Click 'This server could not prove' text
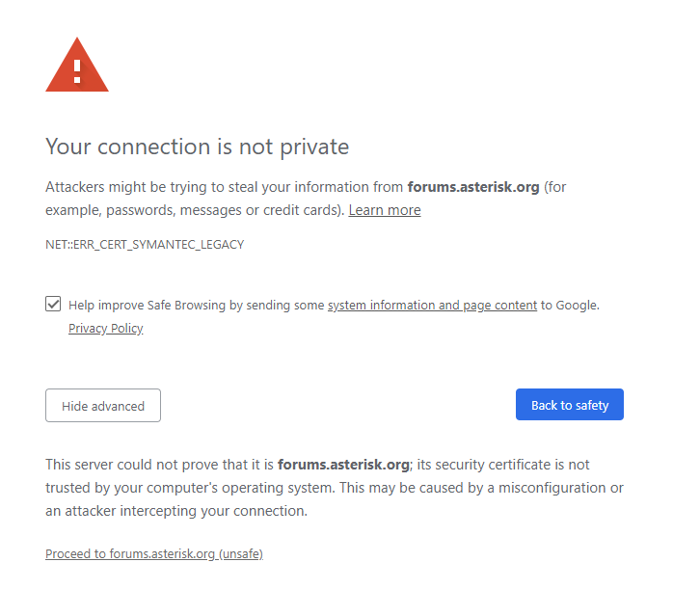The image size is (700, 589). click(x=159, y=465)
